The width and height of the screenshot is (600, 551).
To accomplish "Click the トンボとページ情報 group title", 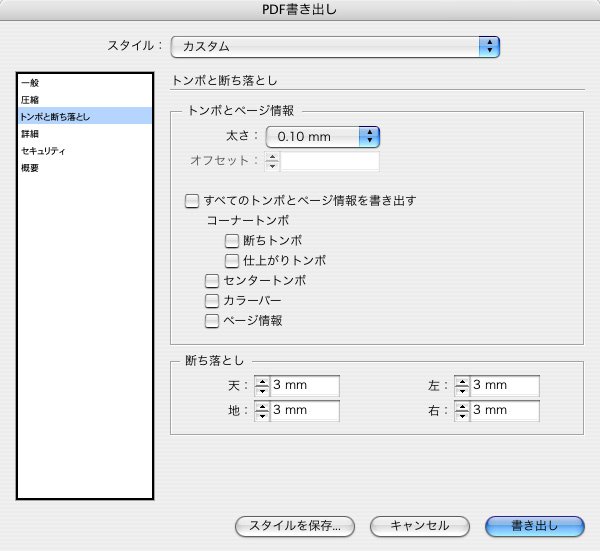I will (x=241, y=111).
